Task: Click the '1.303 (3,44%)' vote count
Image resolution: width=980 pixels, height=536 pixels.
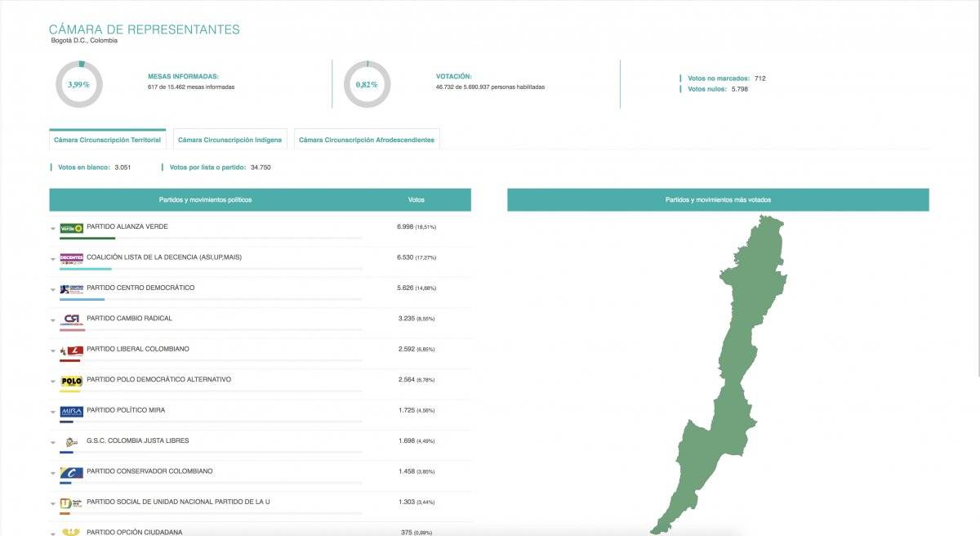Action: pyautogui.click(x=416, y=502)
